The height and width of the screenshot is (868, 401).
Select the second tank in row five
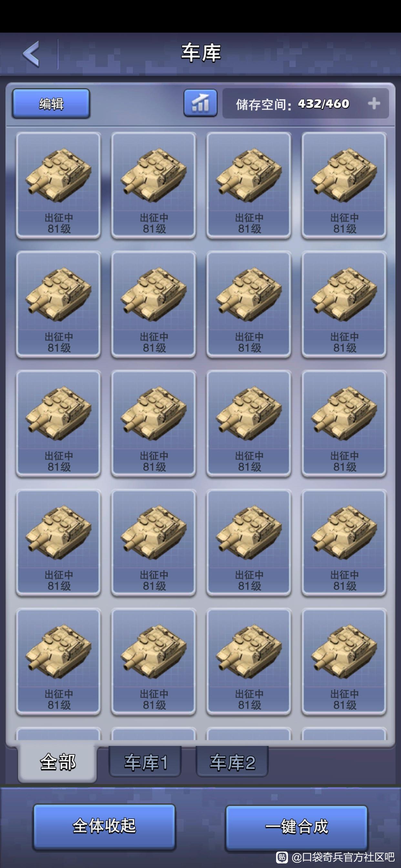[154, 661]
